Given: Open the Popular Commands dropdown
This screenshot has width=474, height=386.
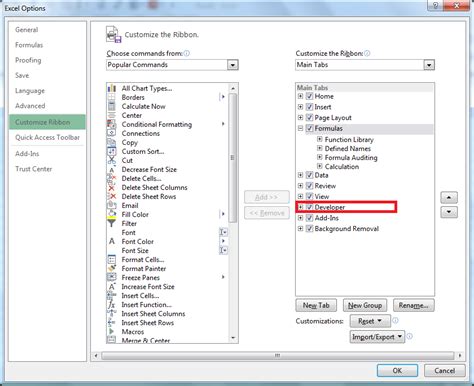Looking at the screenshot, I should (x=233, y=65).
